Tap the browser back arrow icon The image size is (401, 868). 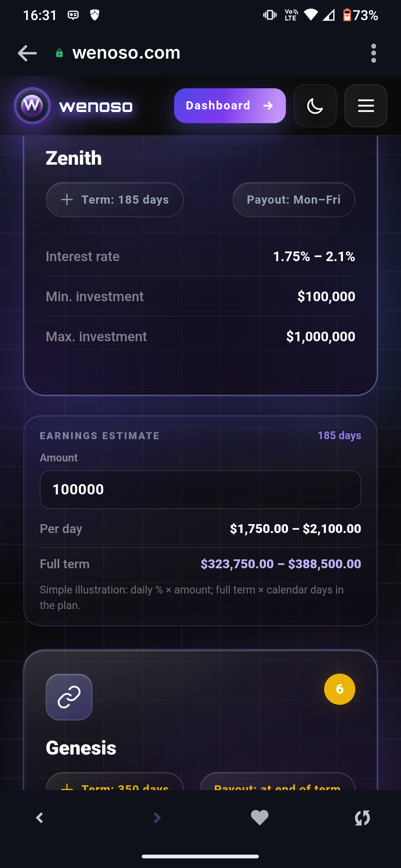coord(27,53)
